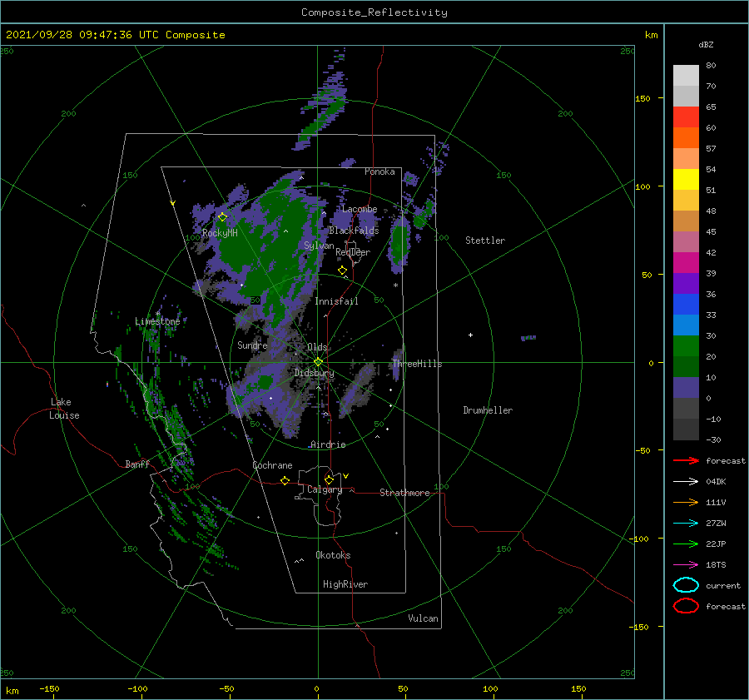Screen dimensions: 749x700
Task: Select the bright green 20 dBZ swatch
Action: (x=686, y=345)
